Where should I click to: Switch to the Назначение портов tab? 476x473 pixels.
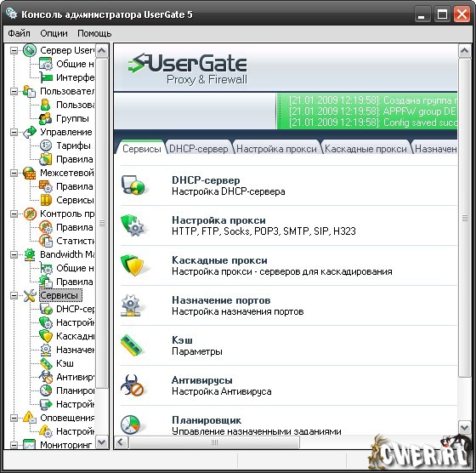tap(434, 148)
